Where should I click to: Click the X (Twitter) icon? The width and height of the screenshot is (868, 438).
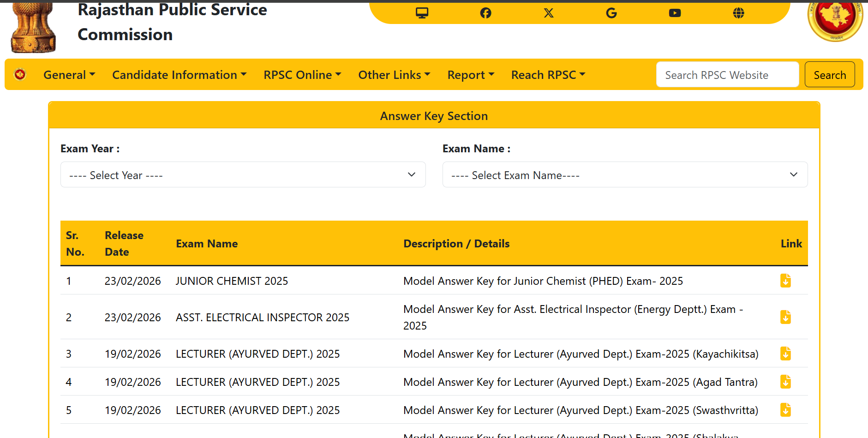548,13
